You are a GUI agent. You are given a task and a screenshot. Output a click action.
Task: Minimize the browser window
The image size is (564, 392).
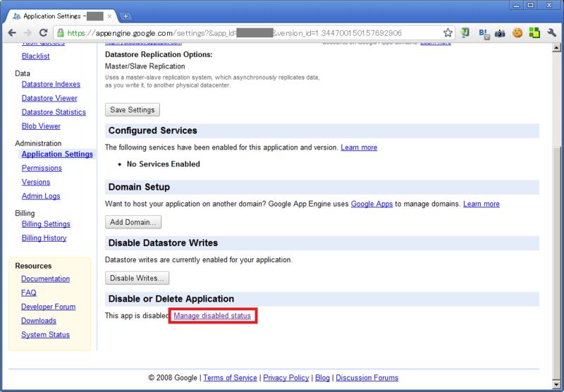(517, 5)
